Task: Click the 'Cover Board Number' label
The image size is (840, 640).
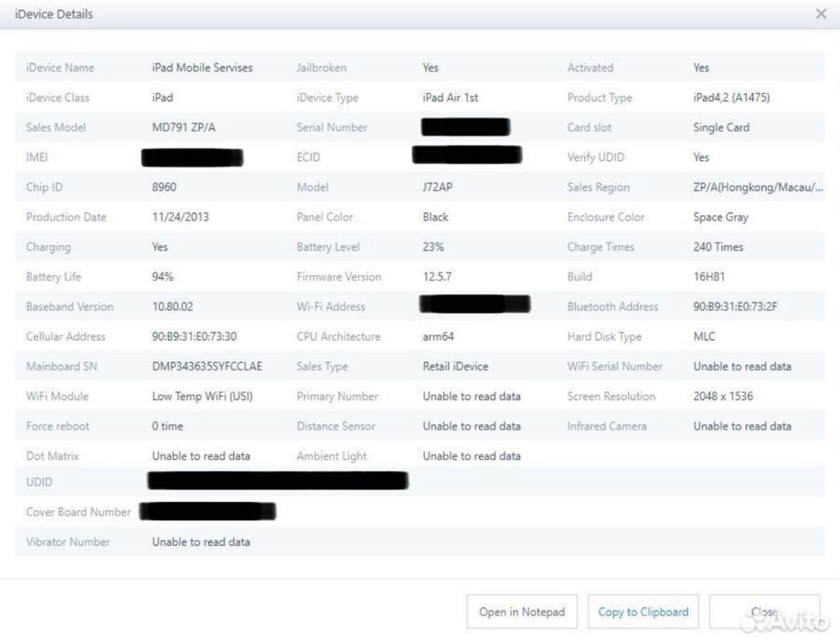Action: coord(79,512)
